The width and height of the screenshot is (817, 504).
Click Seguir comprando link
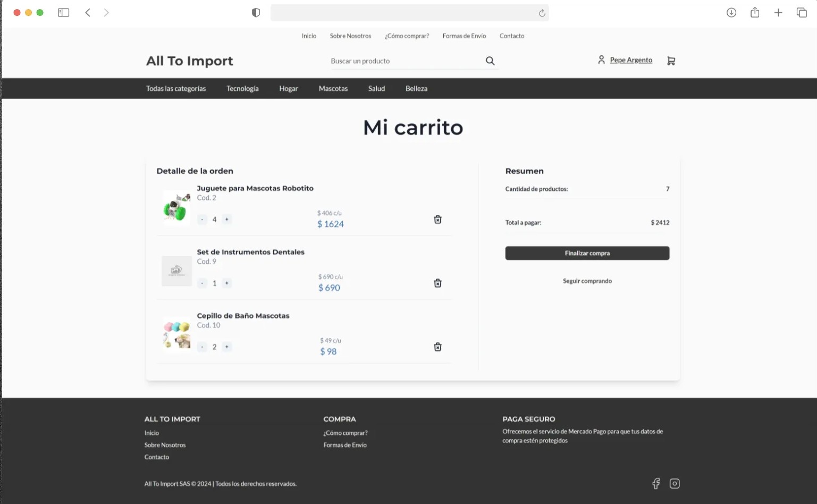pos(587,281)
